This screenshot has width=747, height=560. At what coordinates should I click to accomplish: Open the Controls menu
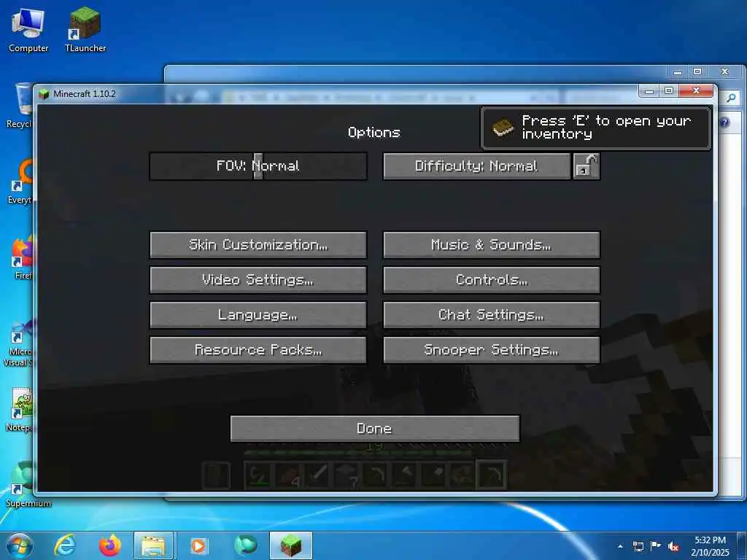tap(491, 279)
